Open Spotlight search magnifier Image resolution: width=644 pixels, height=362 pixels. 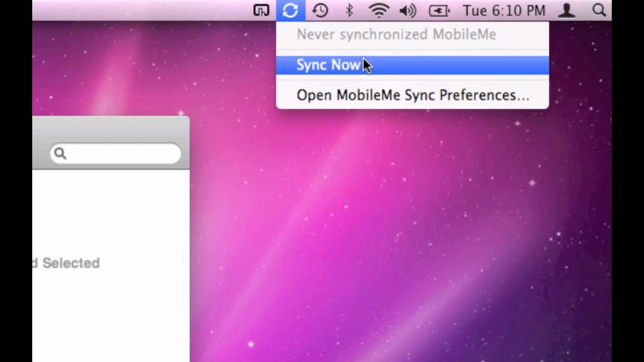(599, 10)
